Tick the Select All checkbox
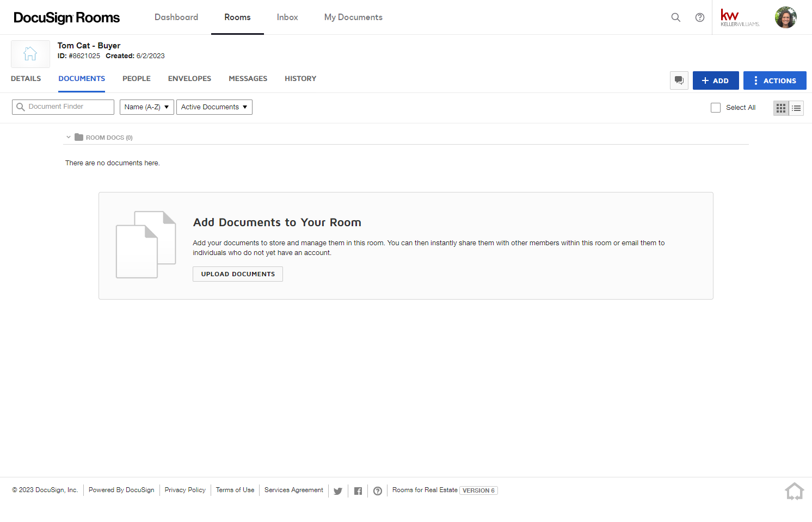This screenshot has width=812, height=522. pyautogui.click(x=716, y=108)
